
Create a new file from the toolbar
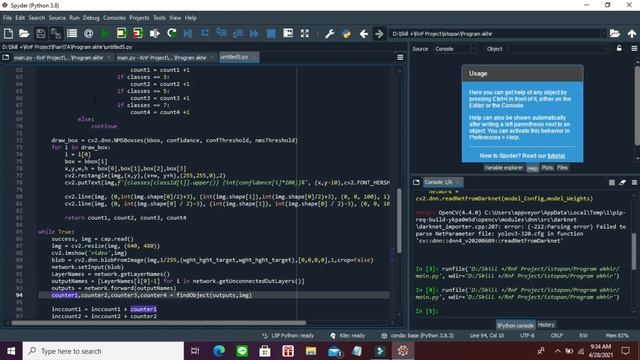tap(8, 33)
